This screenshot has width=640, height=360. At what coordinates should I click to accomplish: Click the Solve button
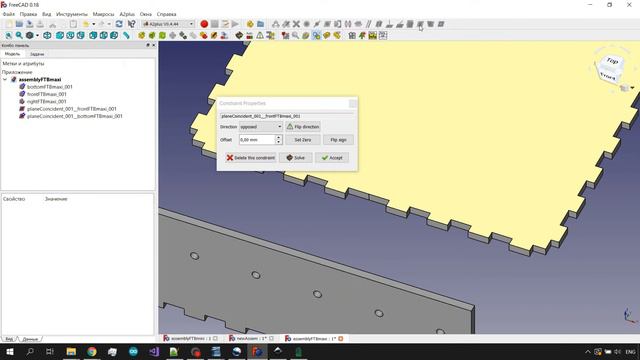pyautogui.click(x=296, y=158)
